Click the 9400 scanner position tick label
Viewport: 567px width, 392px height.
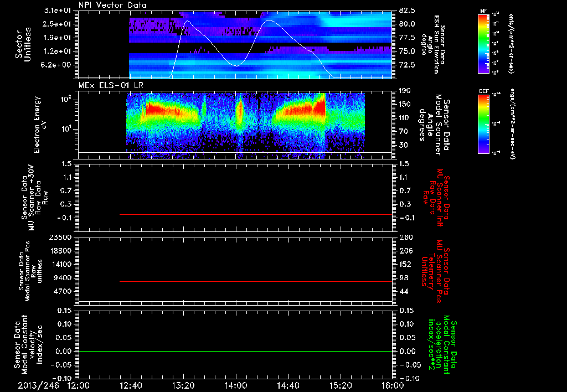coord(63,278)
